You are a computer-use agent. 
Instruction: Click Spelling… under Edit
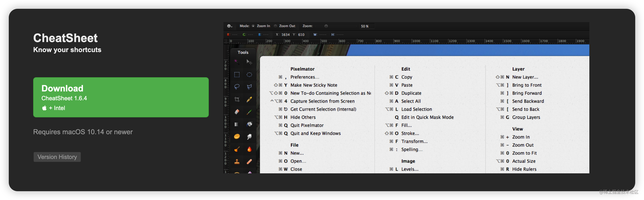click(x=412, y=149)
